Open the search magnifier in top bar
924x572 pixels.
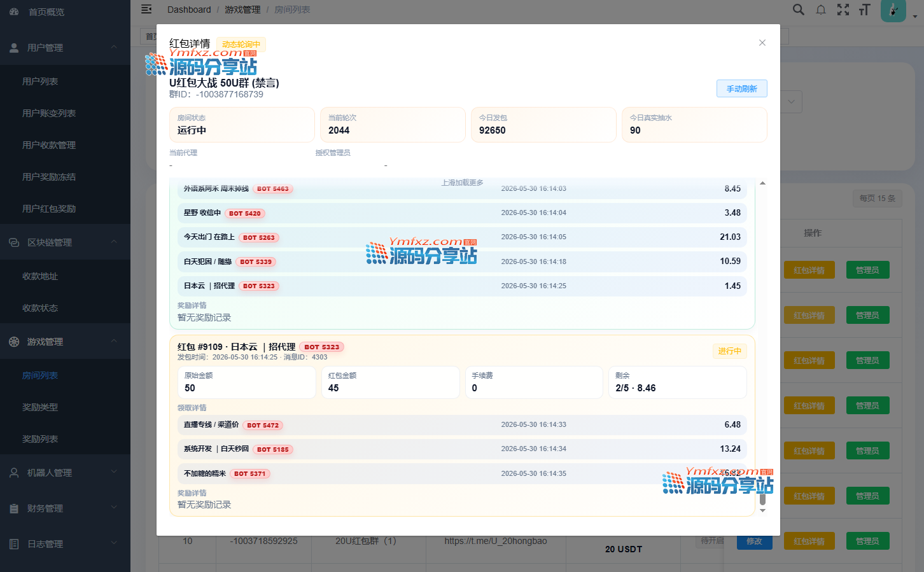click(798, 10)
